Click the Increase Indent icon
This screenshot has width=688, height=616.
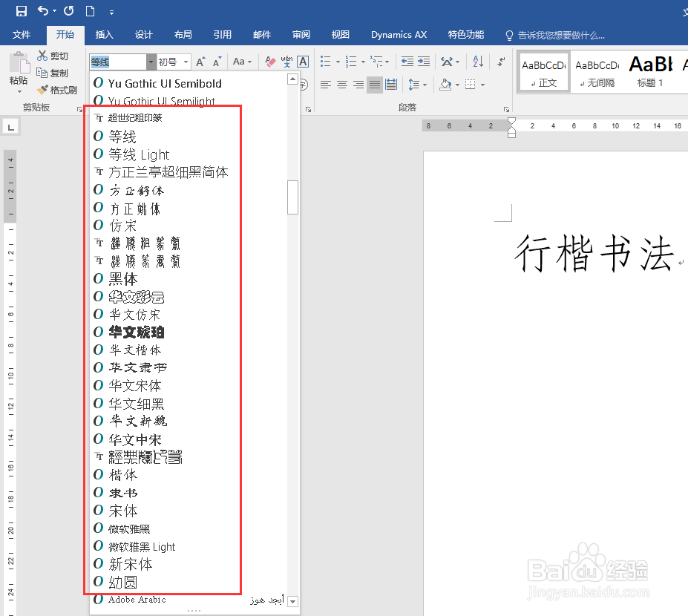(423, 60)
